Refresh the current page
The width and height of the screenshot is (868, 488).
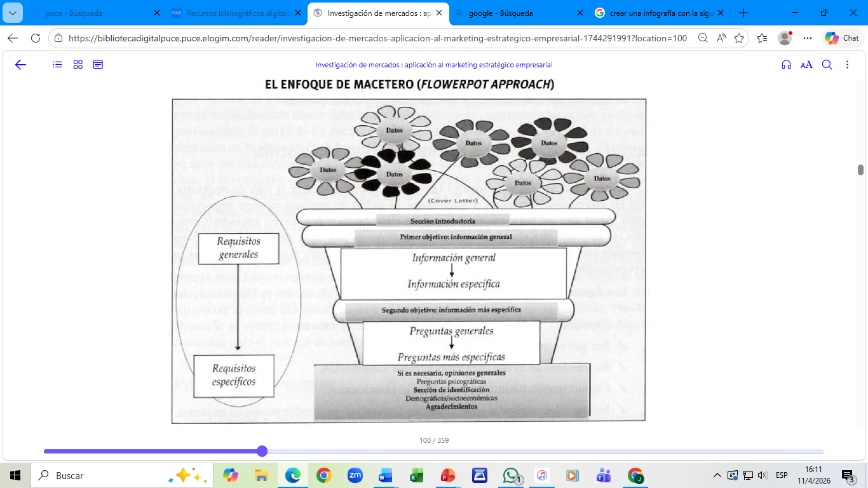(x=36, y=38)
